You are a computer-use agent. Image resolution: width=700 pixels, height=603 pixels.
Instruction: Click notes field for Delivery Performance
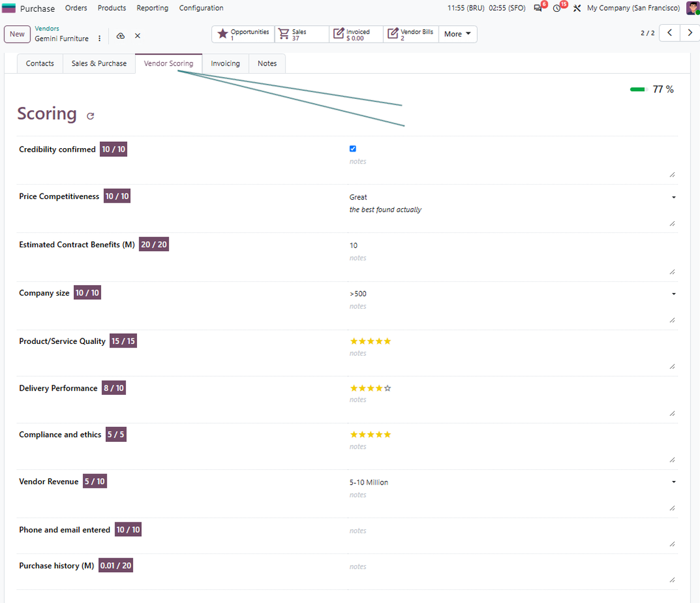point(512,405)
